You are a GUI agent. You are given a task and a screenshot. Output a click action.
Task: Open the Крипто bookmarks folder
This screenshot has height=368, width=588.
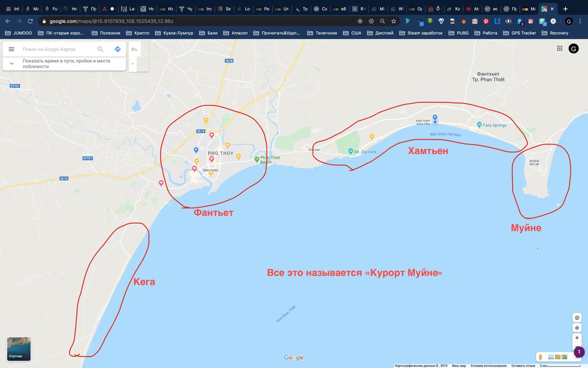[x=138, y=33]
